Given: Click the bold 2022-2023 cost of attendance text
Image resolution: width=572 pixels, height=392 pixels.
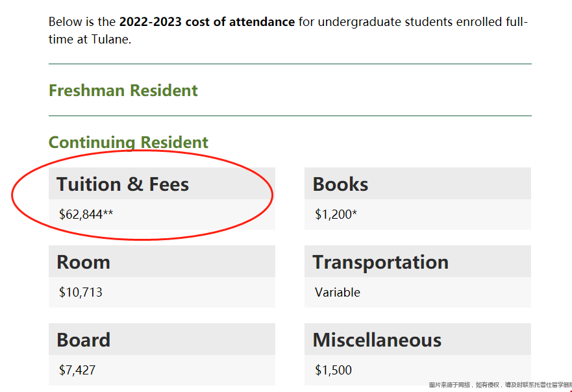Looking at the screenshot, I should pos(206,22).
